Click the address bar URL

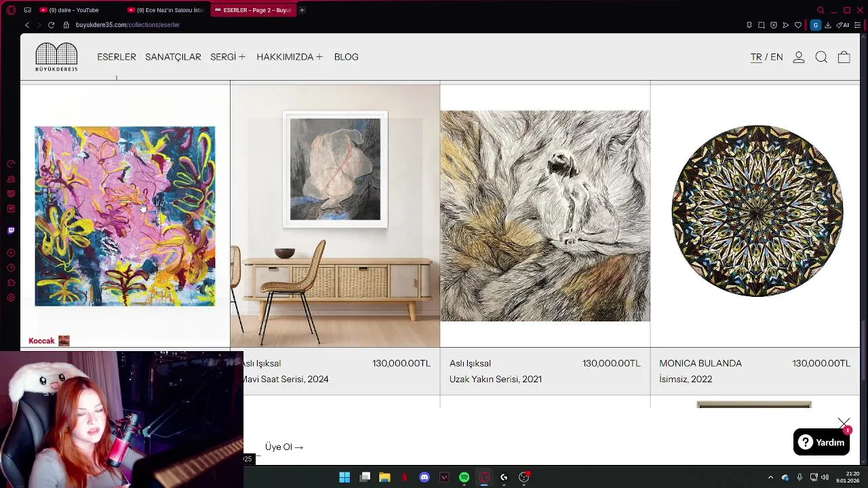(x=127, y=25)
